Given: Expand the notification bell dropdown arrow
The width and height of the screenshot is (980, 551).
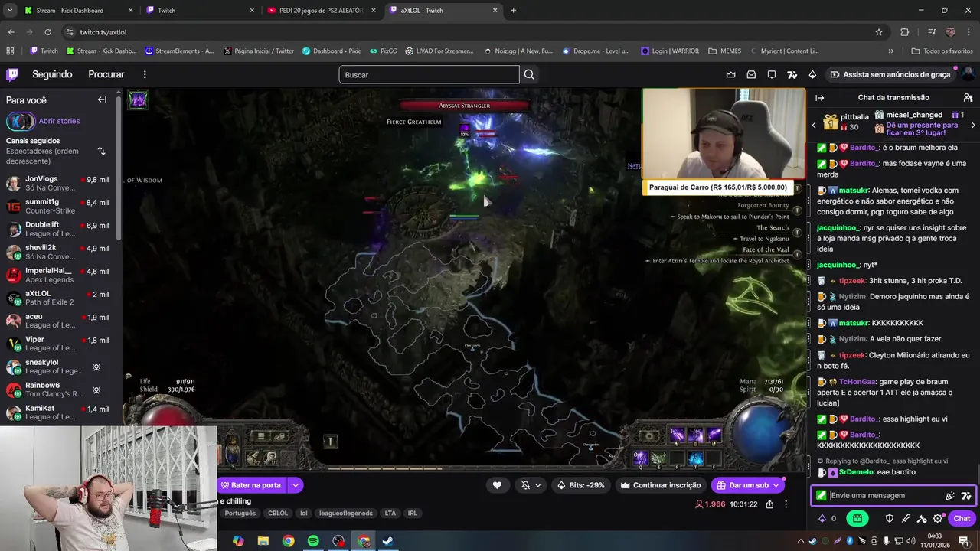Looking at the screenshot, I should (x=538, y=485).
